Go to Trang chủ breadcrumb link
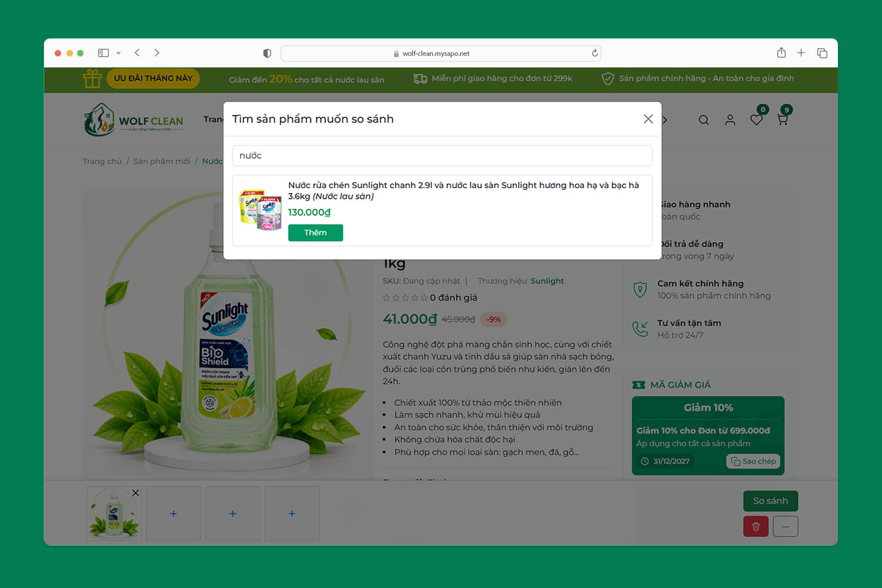 [x=102, y=161]
